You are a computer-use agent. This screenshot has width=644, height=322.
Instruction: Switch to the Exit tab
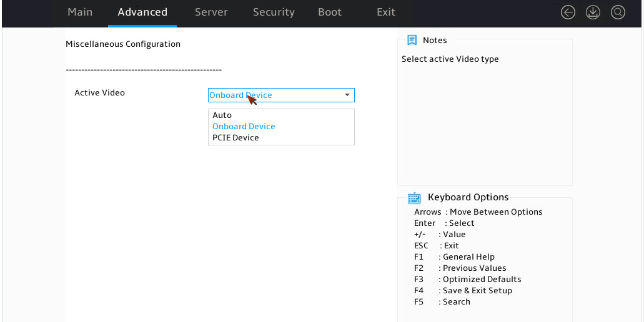tap(386, 12)
